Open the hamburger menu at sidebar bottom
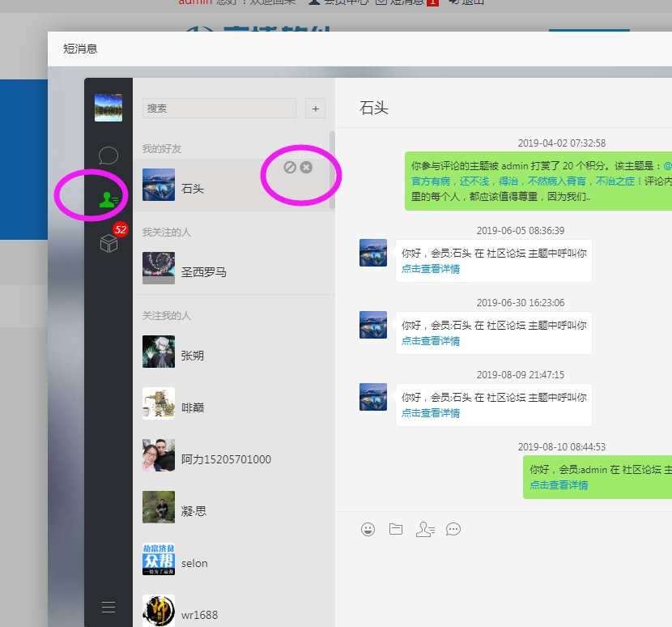 108,607
